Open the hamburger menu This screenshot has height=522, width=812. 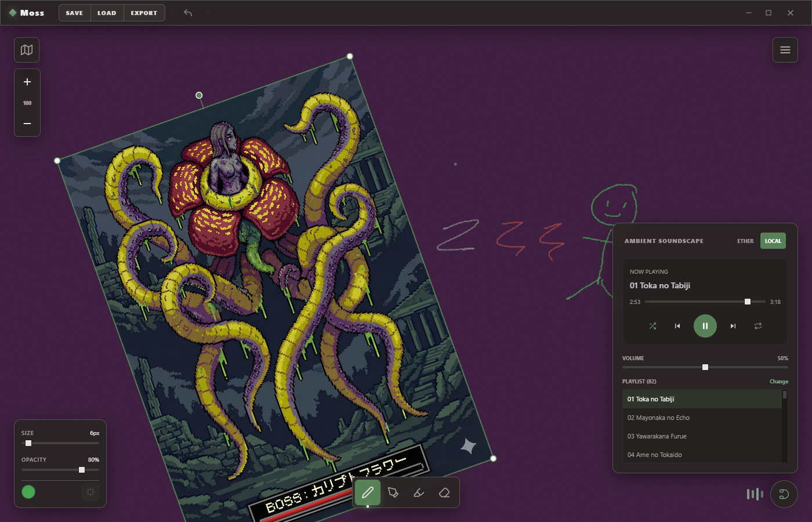tap(785, 50)
